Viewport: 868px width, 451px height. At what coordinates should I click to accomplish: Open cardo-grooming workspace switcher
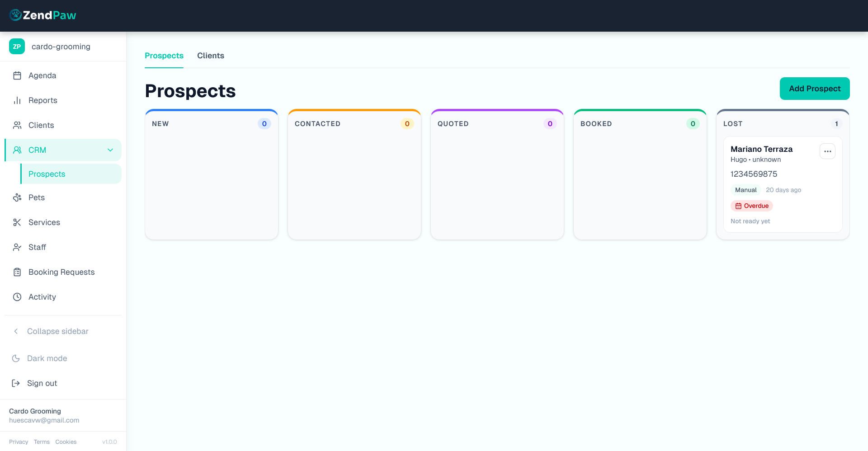[61, 47]
